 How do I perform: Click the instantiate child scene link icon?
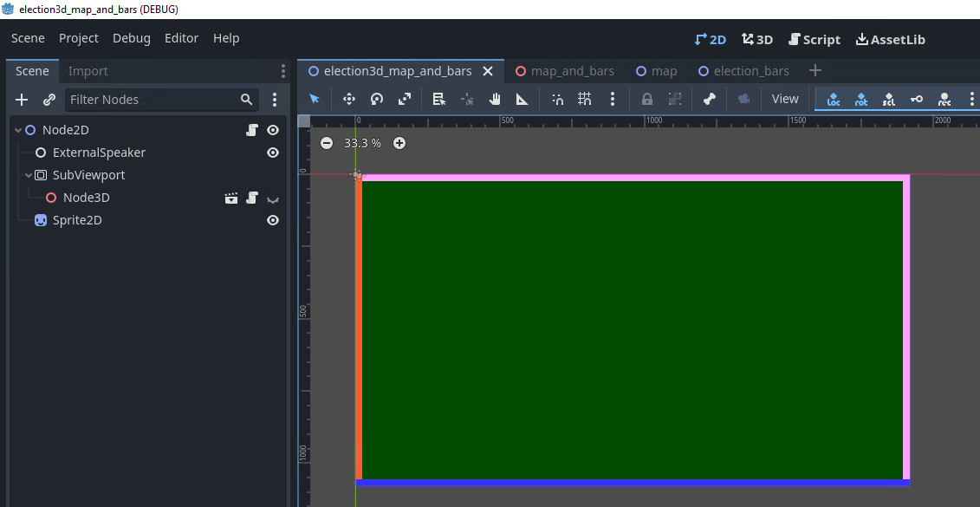(49, 100)
